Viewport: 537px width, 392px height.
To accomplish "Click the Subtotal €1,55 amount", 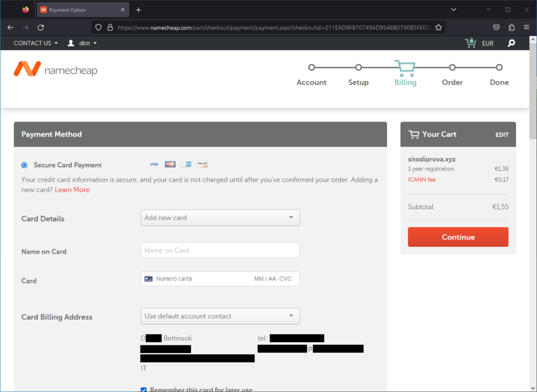I will click(x=500, y=207).
